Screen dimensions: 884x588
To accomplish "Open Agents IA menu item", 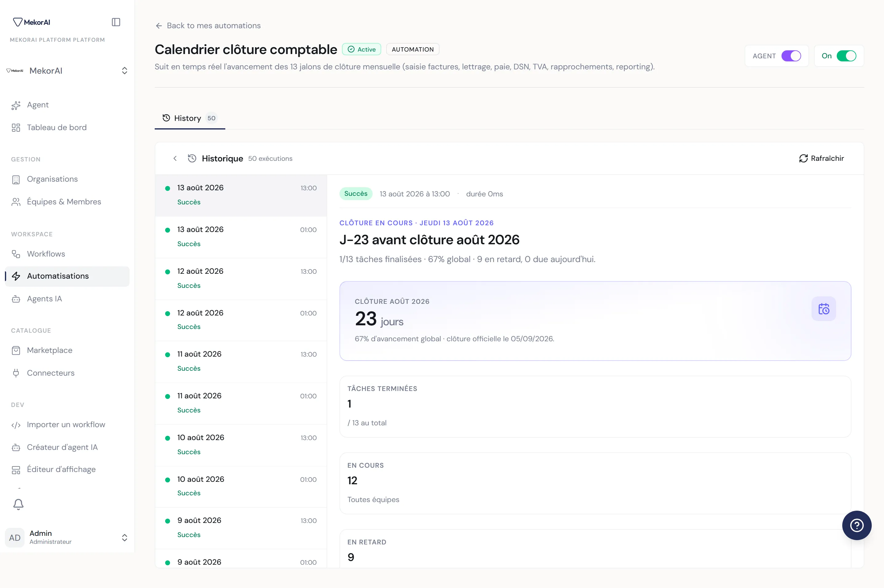I will (68, 299).
